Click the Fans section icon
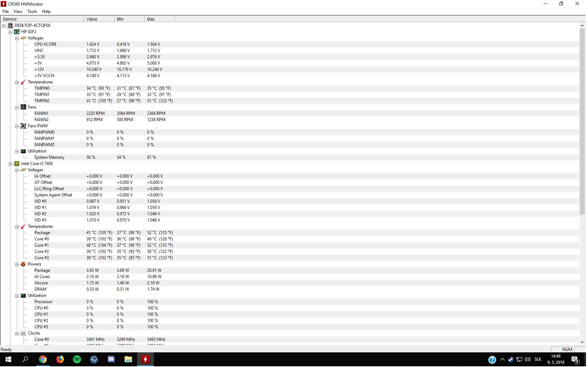The height and width of the screenshot is (367, 588). click(x=23, y=107)
